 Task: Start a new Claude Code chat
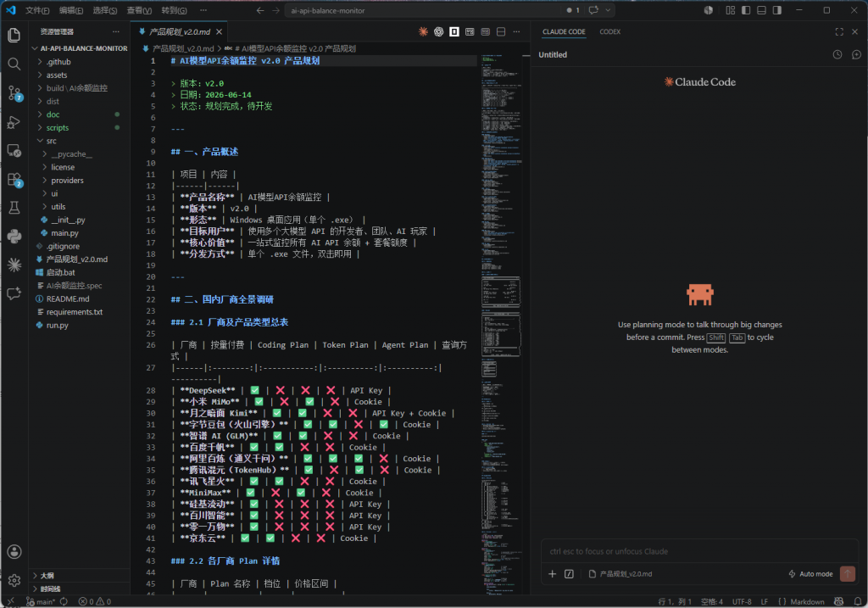[856, 54]
